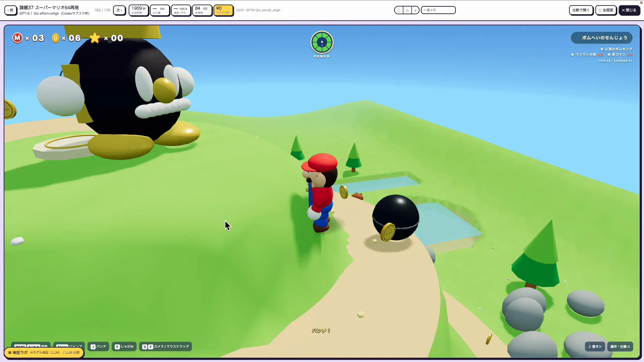
Task: Click the 153 / 170 progress counter
Action: point(102,10)
